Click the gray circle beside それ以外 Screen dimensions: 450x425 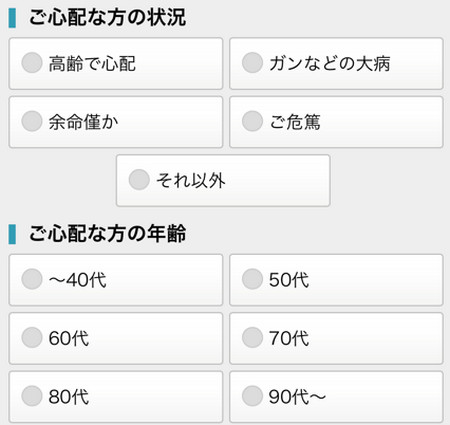pos(139,179)
